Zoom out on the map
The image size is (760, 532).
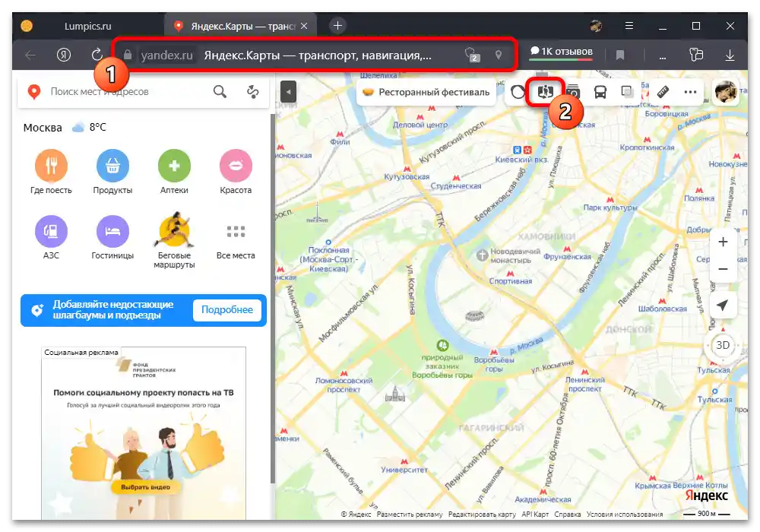click(723, 269)
